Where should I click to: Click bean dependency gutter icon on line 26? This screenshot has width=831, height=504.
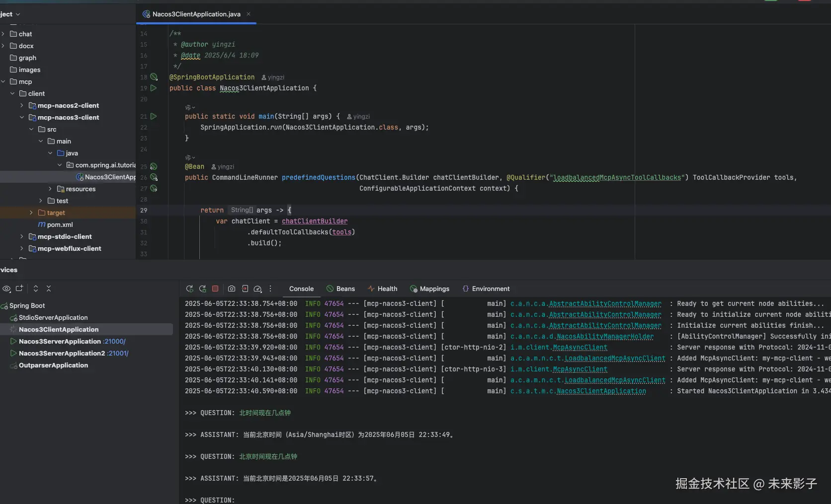tap(154, 177)
